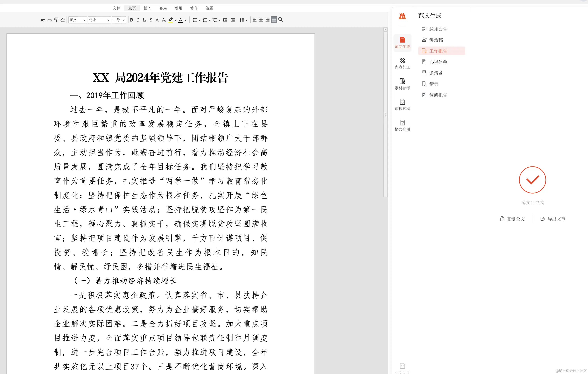This screenshot has width=588, height=374.
Task: Click the clear formatting eraser icon
Action: tap(63, 20)
